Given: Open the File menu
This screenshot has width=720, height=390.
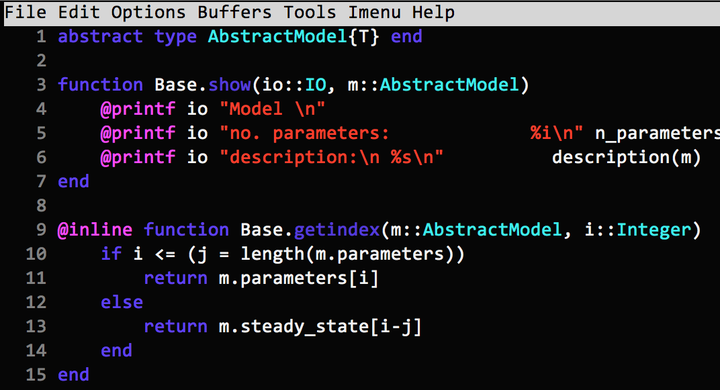Looking at the screenshot, I should point(25,12).
